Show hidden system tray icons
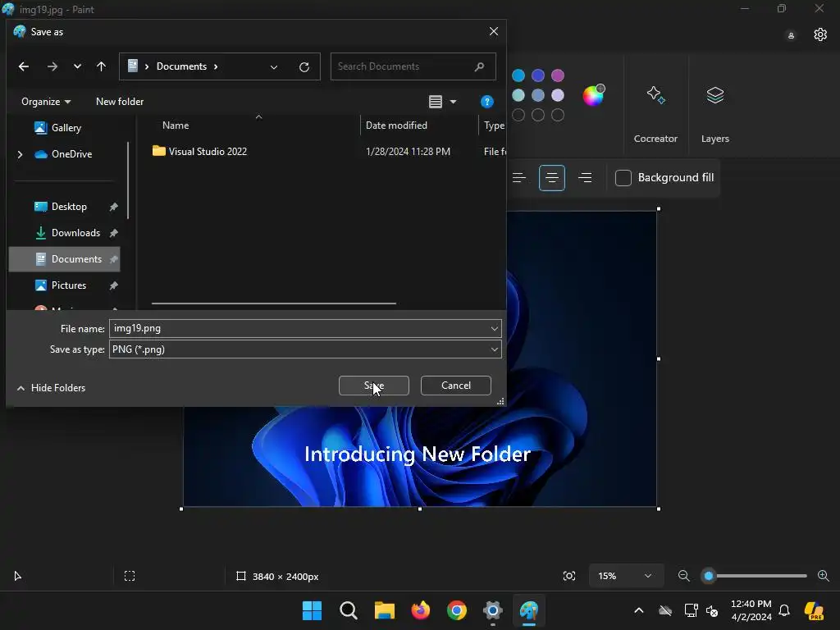This screenshot has height=630, width=840. [x=638, y=610]
